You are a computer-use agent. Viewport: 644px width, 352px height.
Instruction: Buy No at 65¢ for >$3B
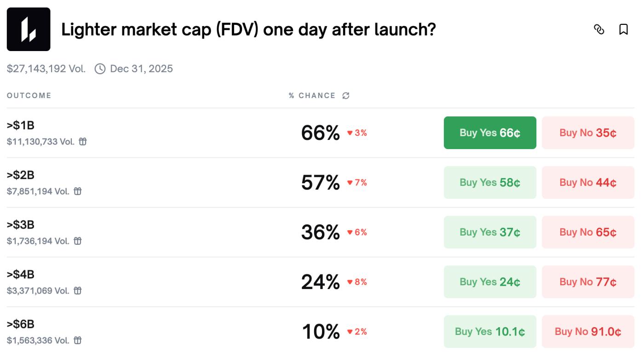coord(588,232)
